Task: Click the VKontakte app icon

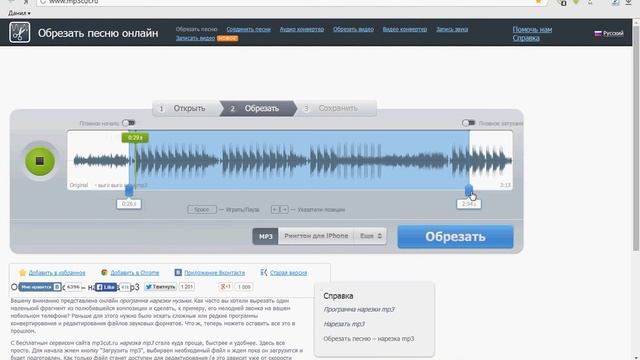Action: tap(178, 273)
